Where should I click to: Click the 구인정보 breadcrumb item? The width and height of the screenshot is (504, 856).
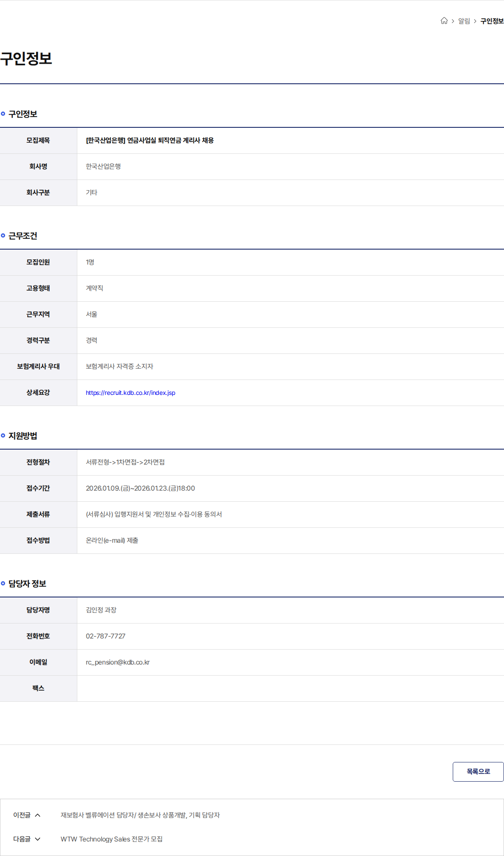[492, 21]
